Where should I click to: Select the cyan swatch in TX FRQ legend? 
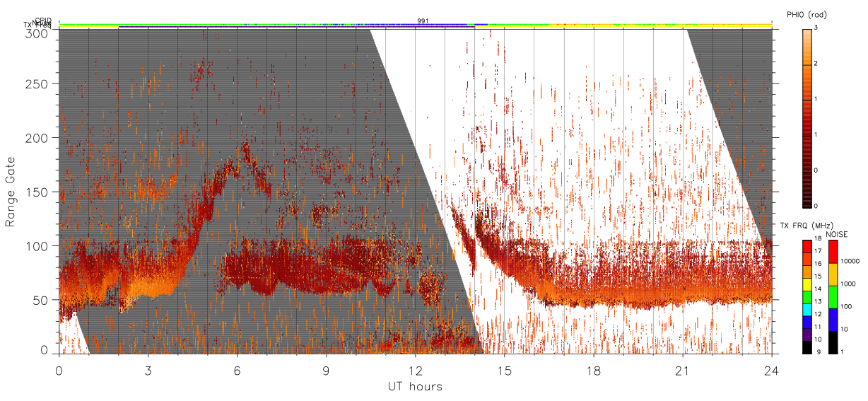coord(807,309)
